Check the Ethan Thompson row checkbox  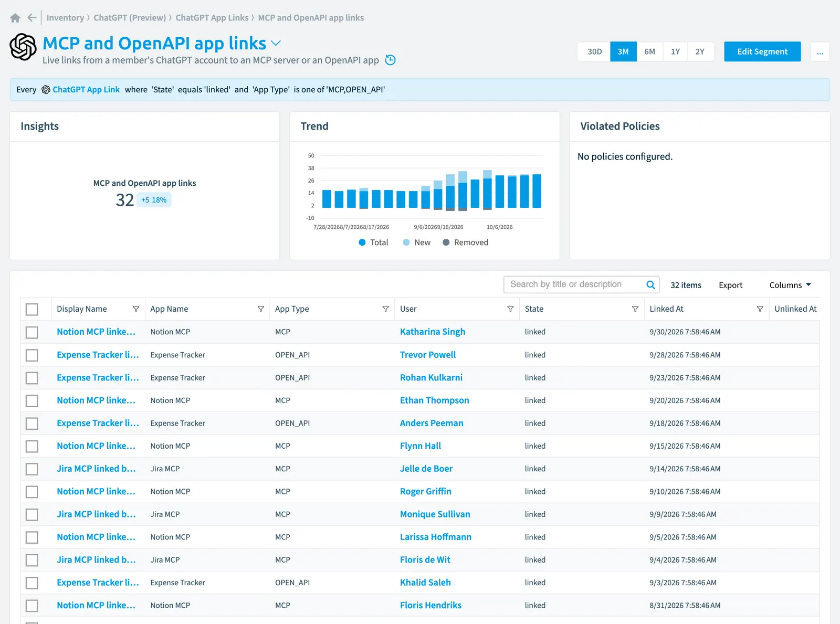[x=32, y=401]
